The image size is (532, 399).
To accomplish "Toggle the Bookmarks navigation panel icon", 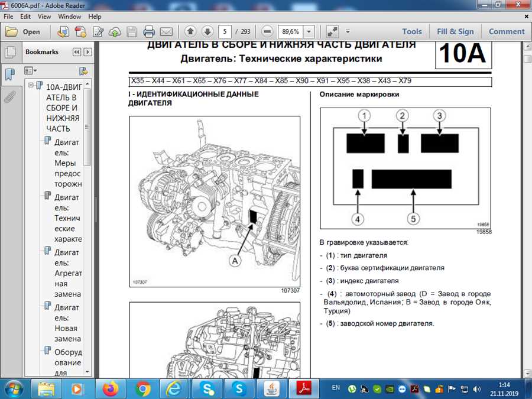I will 9,75.
